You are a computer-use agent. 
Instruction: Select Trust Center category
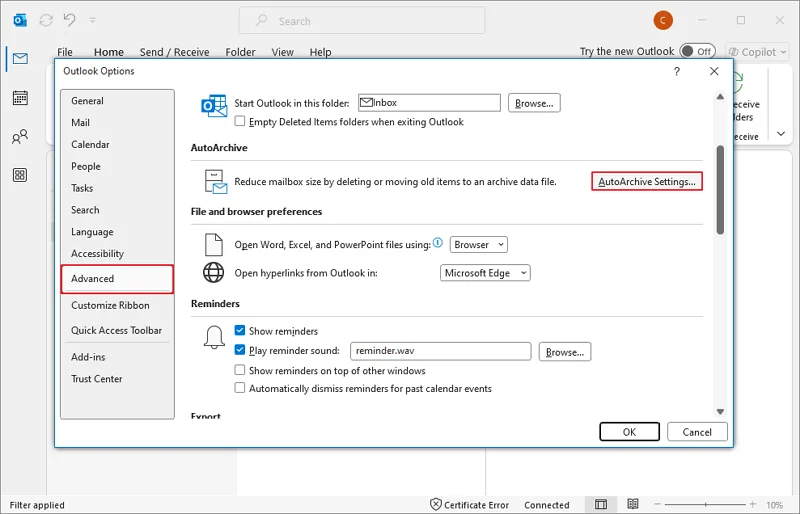117,379
